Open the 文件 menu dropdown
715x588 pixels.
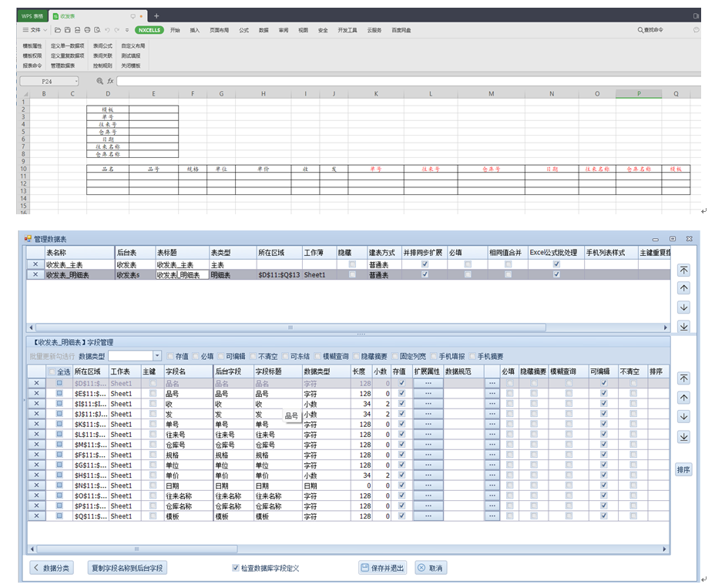tap(35, 30)
